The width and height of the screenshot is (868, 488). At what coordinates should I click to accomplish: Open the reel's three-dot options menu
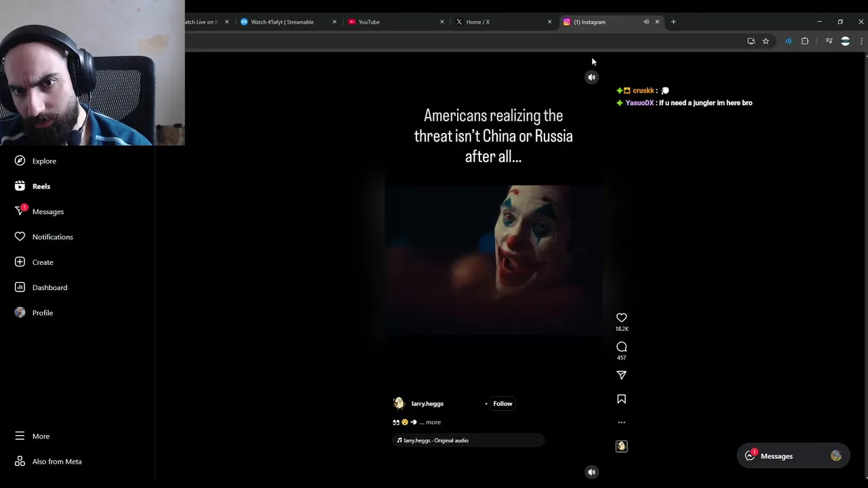tap(621, 422)
